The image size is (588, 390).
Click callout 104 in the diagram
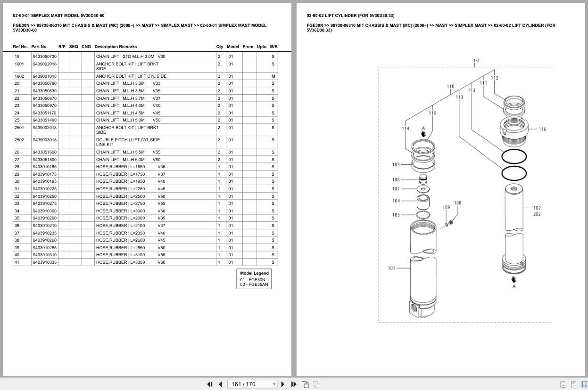click(x=396, y=201)
